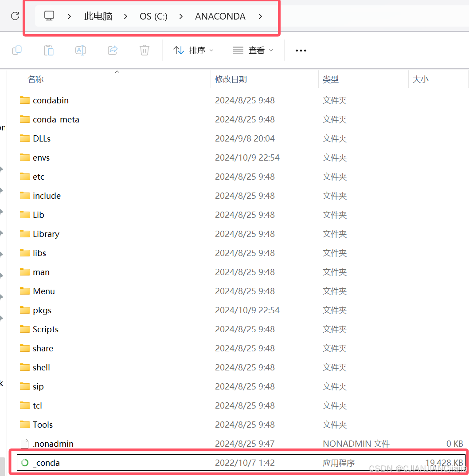The image size is (469, 476).
Task: Click the 2024/9/8 20:04 date of DLLs
Action: [x=245, y=138]
